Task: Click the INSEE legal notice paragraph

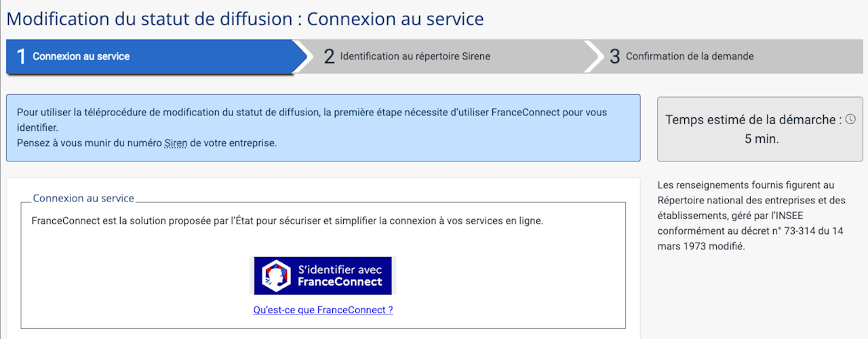Action: tap(751, 215)
